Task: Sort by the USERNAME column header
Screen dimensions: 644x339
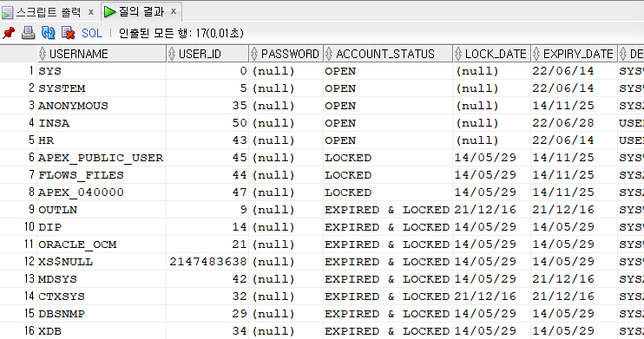Action: pos(102,54)
